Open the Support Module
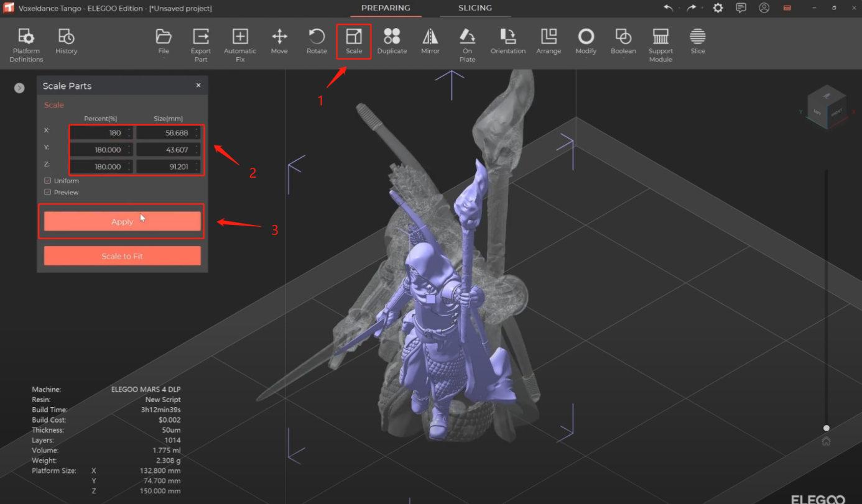The image size is (862, 504). click(x=660, y=45)
